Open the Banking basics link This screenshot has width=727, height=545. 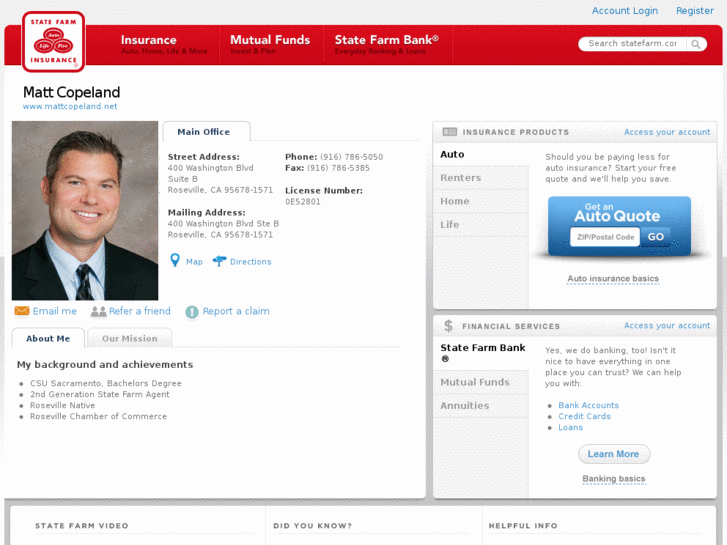(614, 478)
